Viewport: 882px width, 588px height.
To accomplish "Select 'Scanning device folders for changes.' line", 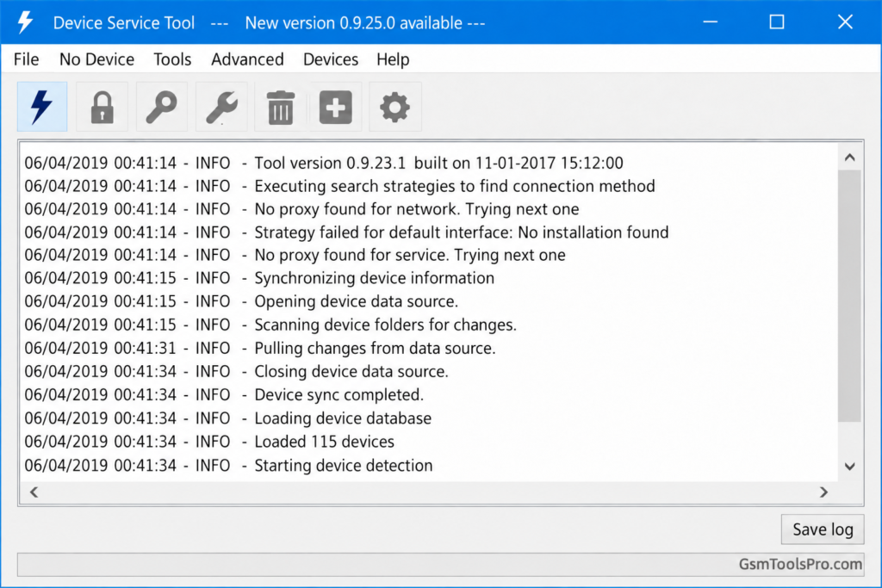I will tap(270, 325).
